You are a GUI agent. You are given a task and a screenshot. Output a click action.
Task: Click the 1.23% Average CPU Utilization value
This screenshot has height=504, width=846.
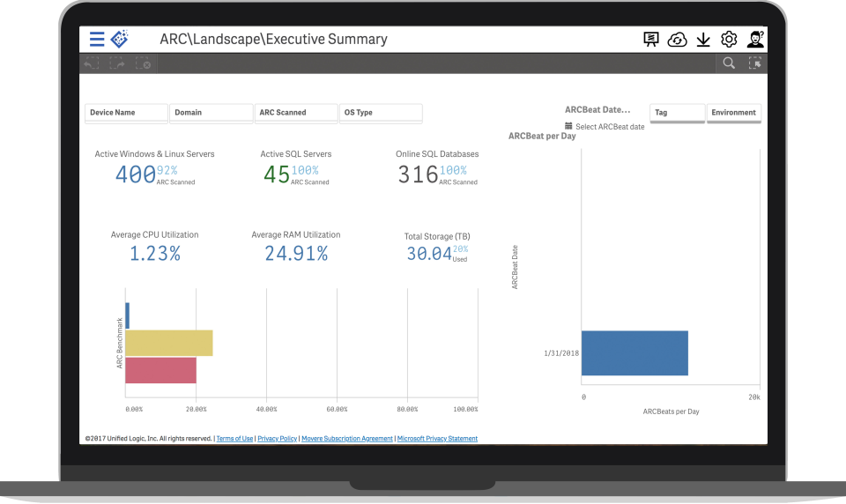pyautogui.click(x=155, y=253)
